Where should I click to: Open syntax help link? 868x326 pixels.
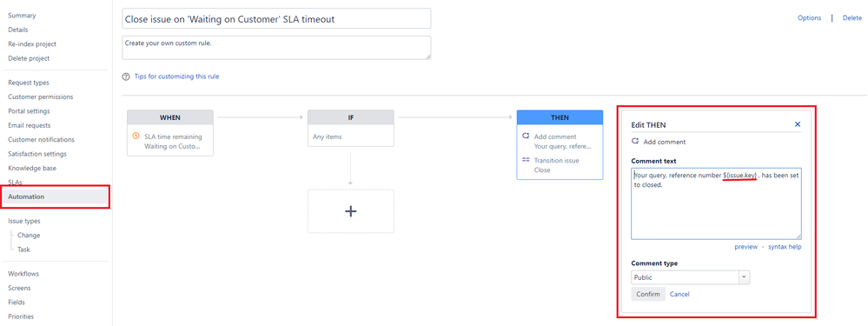pos(785,247)
